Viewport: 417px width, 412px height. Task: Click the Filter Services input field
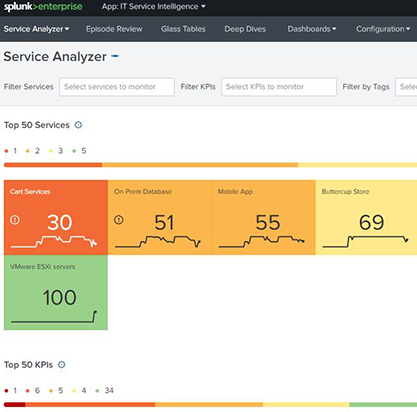coord(117,87)
